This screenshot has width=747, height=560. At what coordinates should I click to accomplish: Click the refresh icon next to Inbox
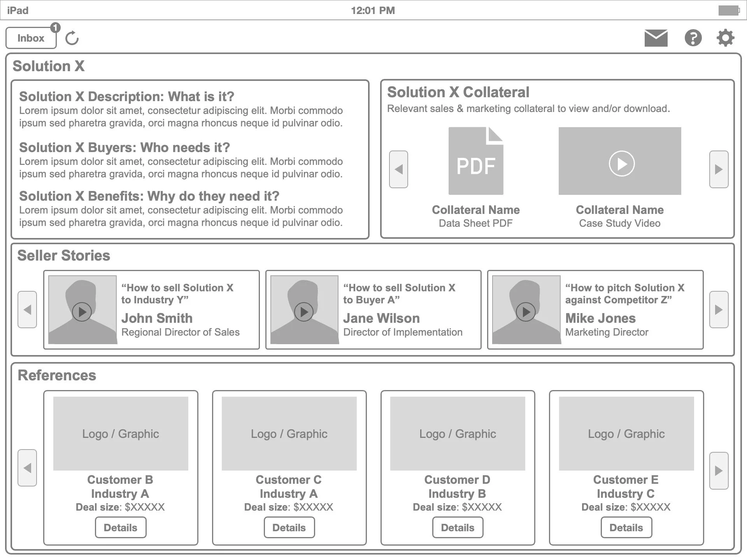[72, 38]
